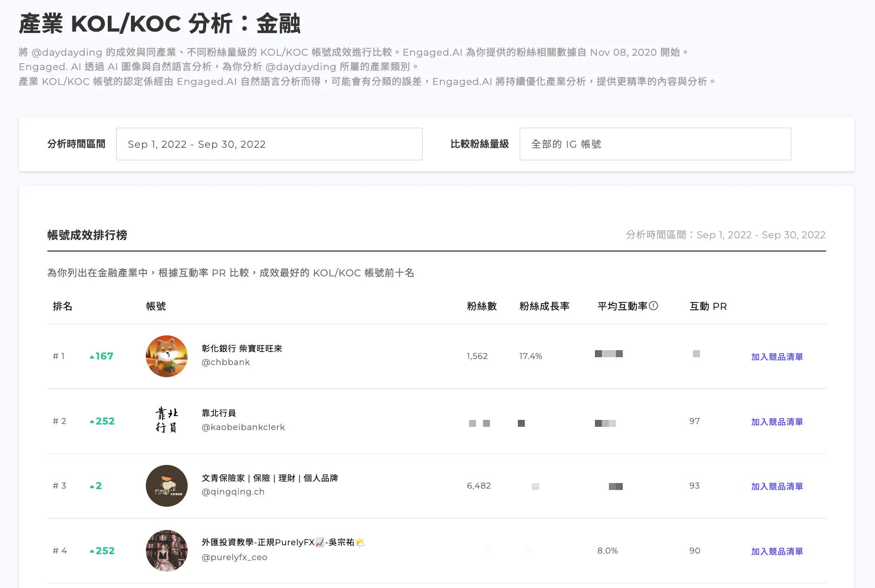The width and height of the screenshot is (875, 588).
Task: Click the 外匯投資教學 account avatar photo
Action: [167, 551]
